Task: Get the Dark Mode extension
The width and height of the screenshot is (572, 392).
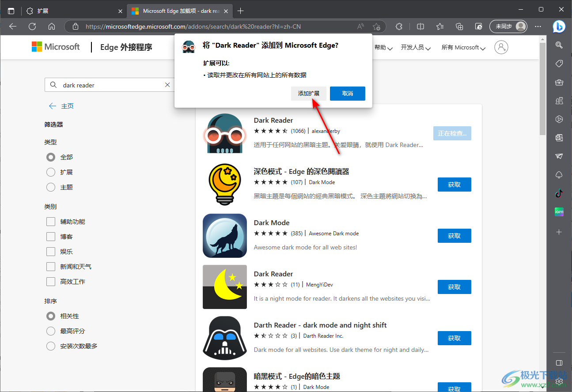Action: point(455,236)
